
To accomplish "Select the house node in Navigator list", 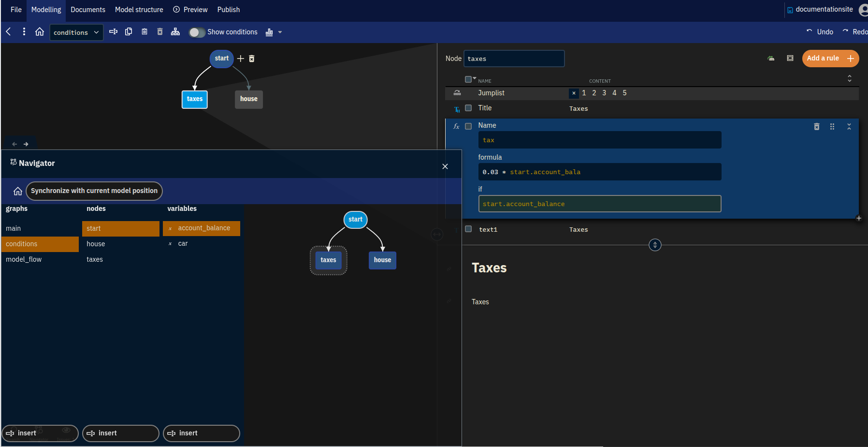I will 121,244.
